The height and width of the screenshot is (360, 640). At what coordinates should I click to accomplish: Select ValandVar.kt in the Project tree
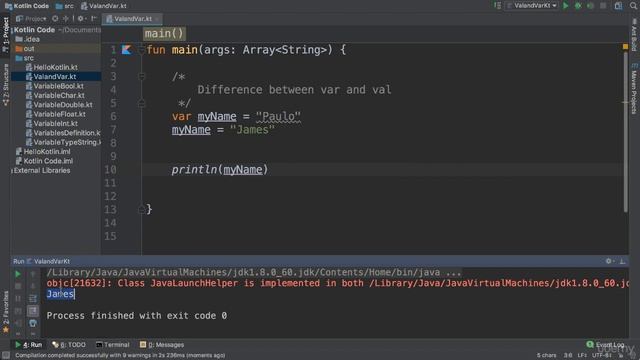[x=51, y=77]
